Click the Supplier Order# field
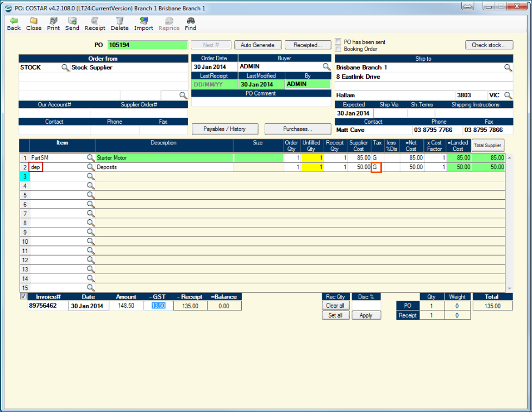Image resolution: width=532 pixels, height=412 pixels. coord(139,113)
